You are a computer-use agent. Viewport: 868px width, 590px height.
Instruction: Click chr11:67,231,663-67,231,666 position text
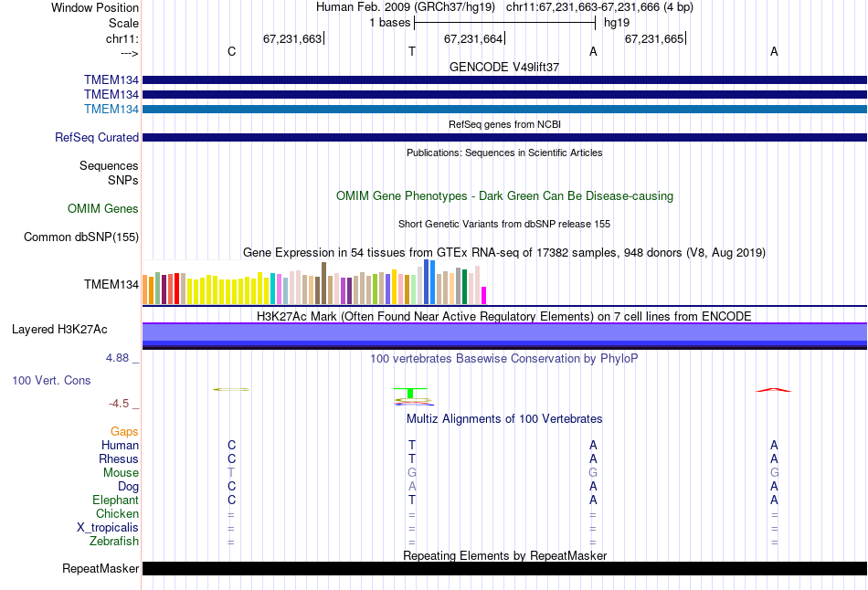[x=582, y=7]
